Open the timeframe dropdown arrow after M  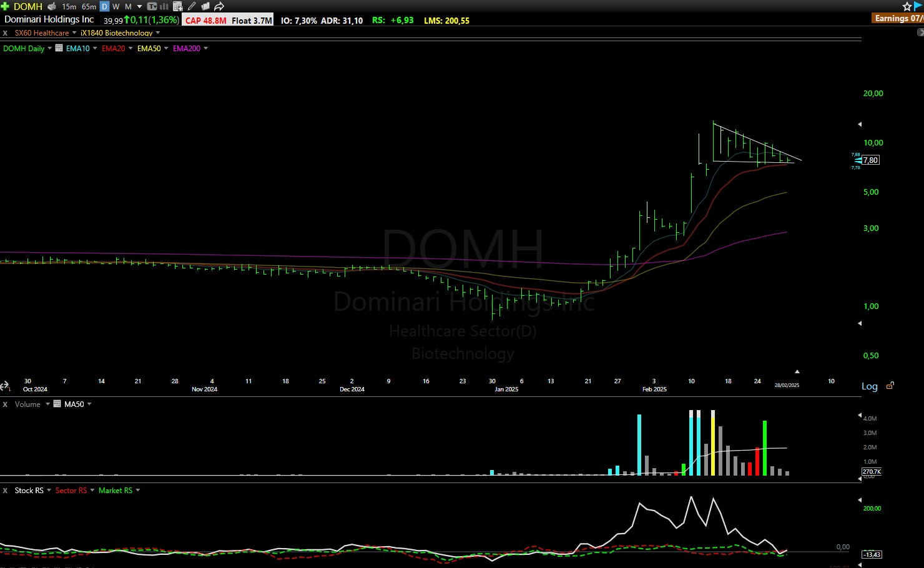click(139, 6)
